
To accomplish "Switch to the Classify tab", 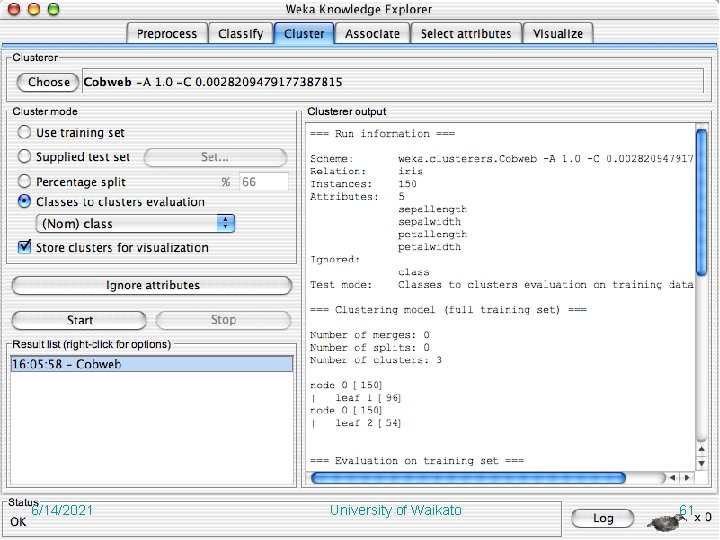I will click(x=241, y=34).
